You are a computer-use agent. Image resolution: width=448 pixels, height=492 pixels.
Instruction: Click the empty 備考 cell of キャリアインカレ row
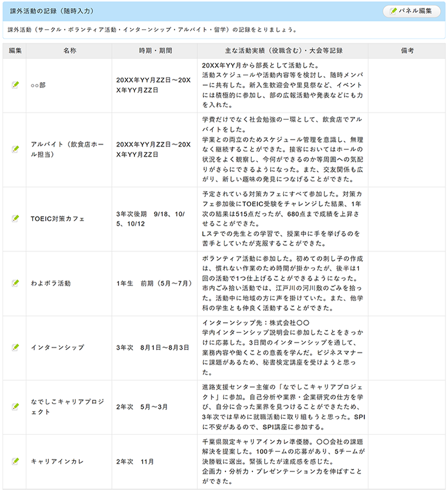(407, 462)
